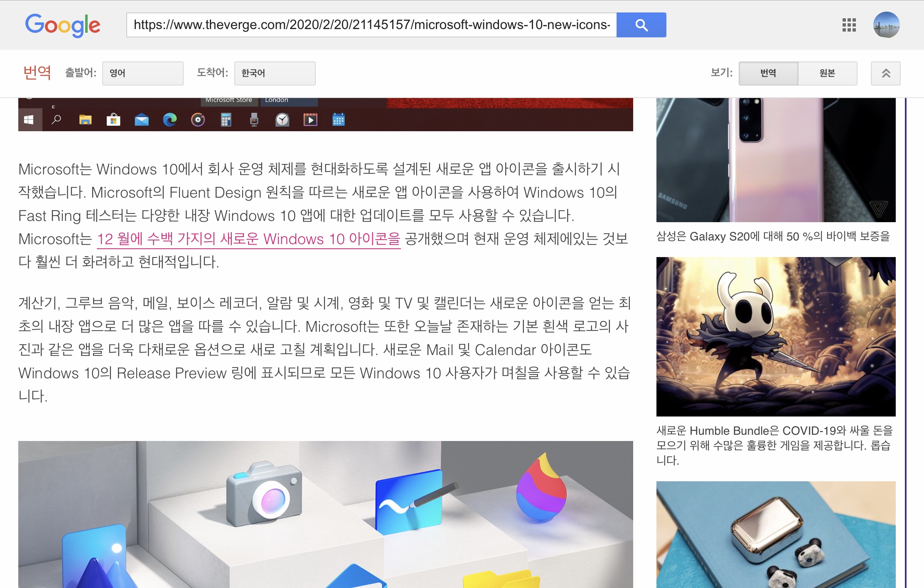Click the Hollow Knight game thumbnail
Image resolution: width=924 pixels, height=588 pixels.
[776, 337]
